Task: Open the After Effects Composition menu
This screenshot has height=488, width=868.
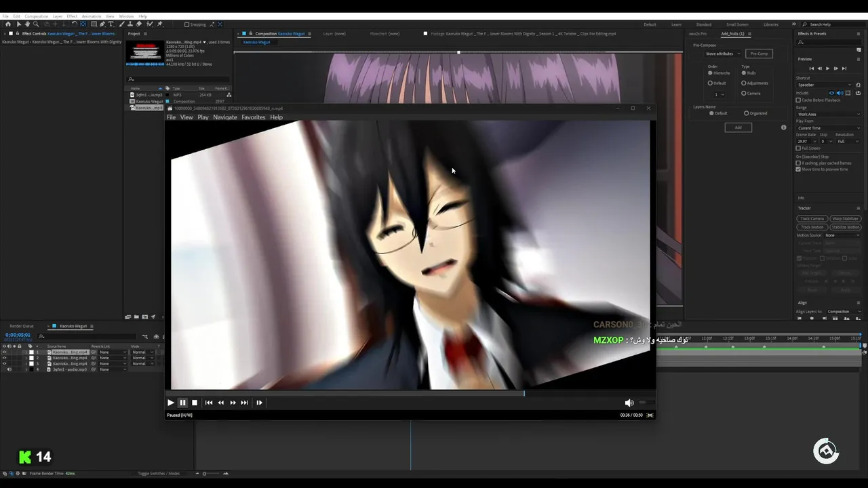Action: (x=37, y=16)
